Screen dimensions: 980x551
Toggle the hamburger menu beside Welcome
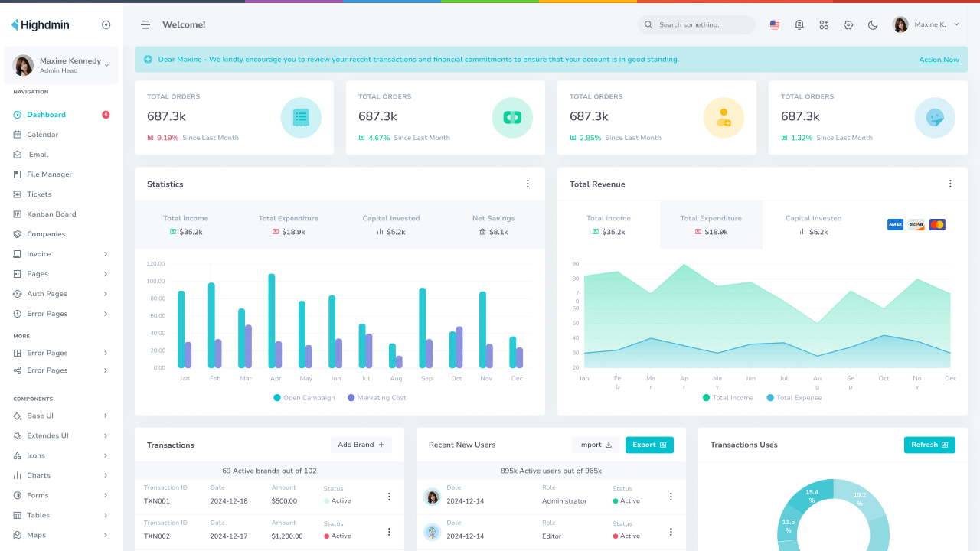[145, 24]
